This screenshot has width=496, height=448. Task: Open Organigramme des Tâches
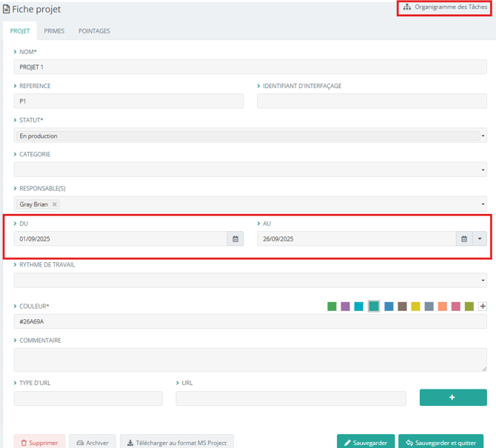click(446, 7)
